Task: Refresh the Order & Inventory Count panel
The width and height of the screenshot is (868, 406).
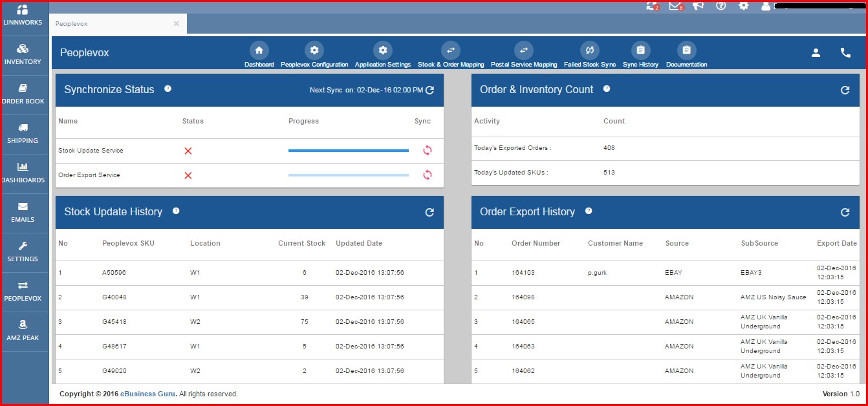Action: click(845, 91)
